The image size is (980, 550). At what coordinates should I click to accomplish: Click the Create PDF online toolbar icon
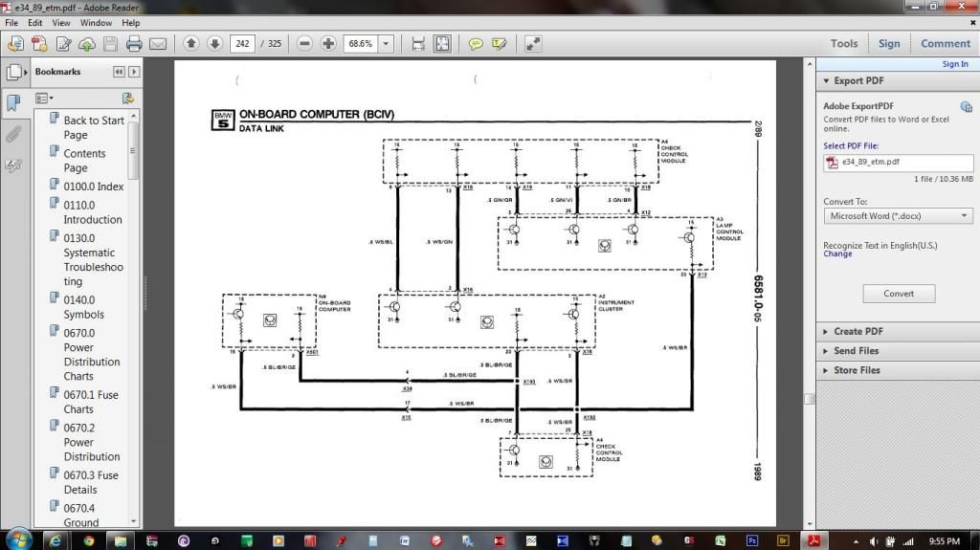[x=39, y=44]
